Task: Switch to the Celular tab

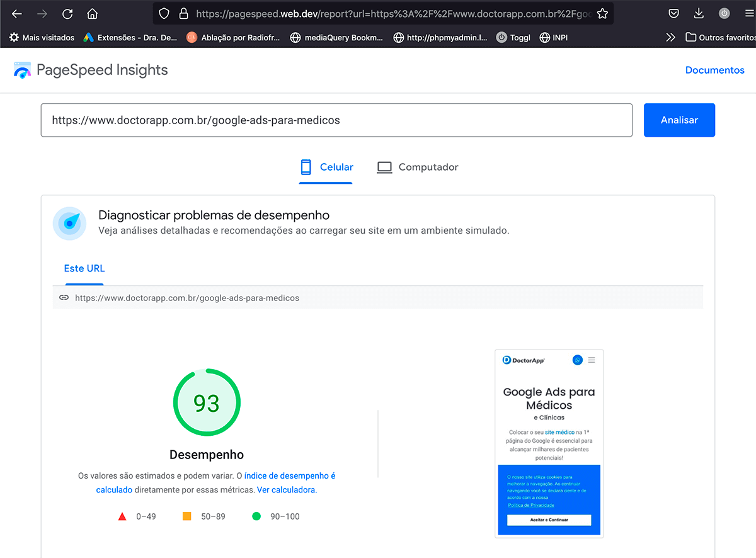Action: 326,168
